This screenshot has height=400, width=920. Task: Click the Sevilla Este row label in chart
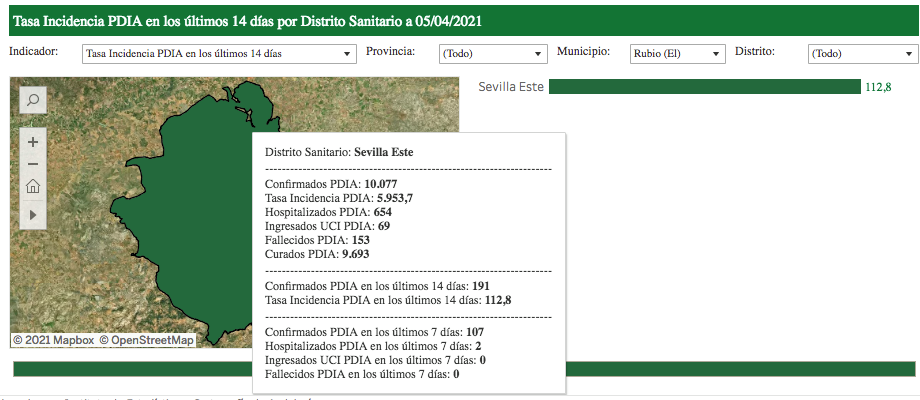click(511, 87)
